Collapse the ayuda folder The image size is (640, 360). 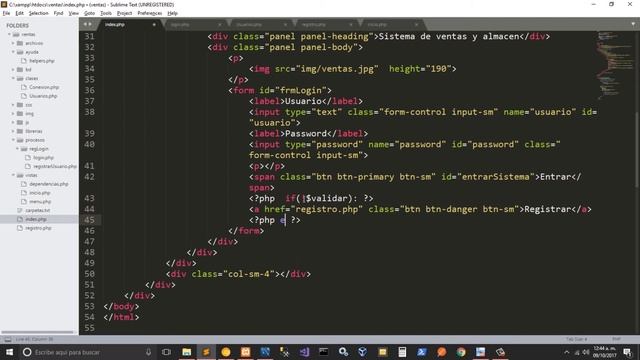point(13,52)
